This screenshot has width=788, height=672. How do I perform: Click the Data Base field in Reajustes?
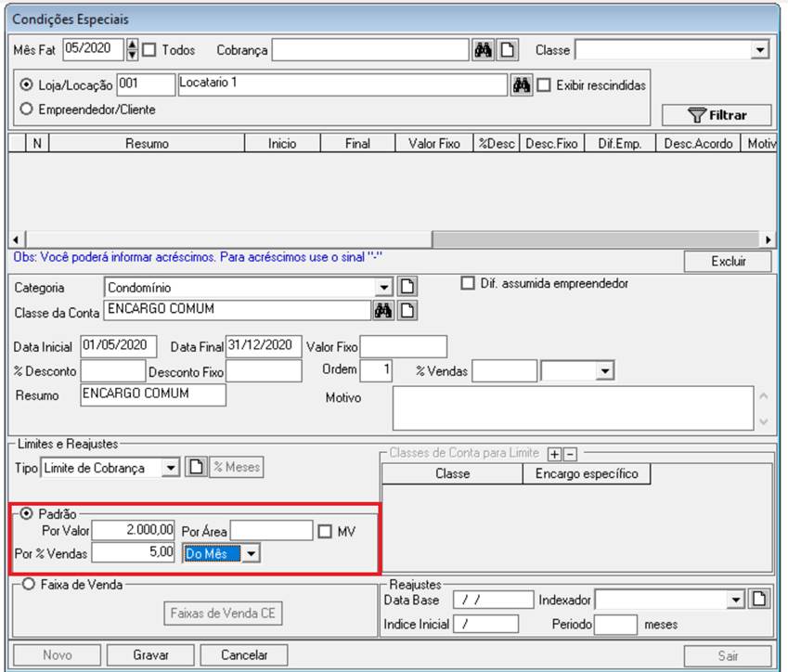[x=494, y=600]
